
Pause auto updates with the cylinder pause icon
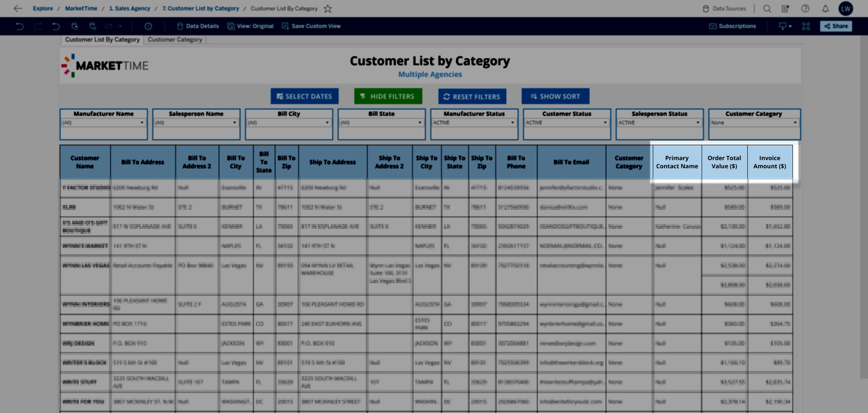tap(93, 26)
